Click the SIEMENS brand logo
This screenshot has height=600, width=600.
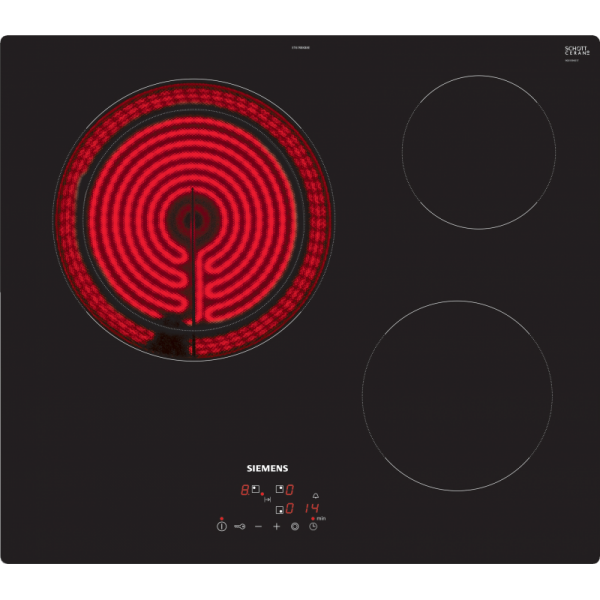click(x=267, y=468)
